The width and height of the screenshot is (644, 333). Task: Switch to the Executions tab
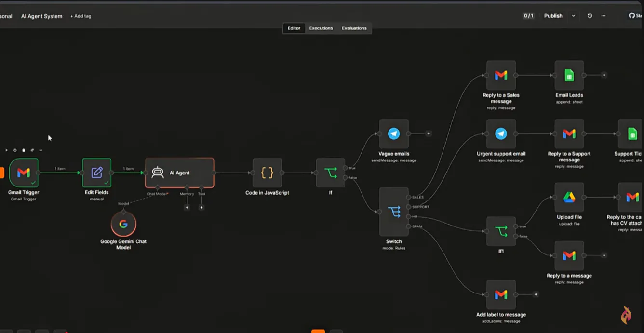(321, 28)
